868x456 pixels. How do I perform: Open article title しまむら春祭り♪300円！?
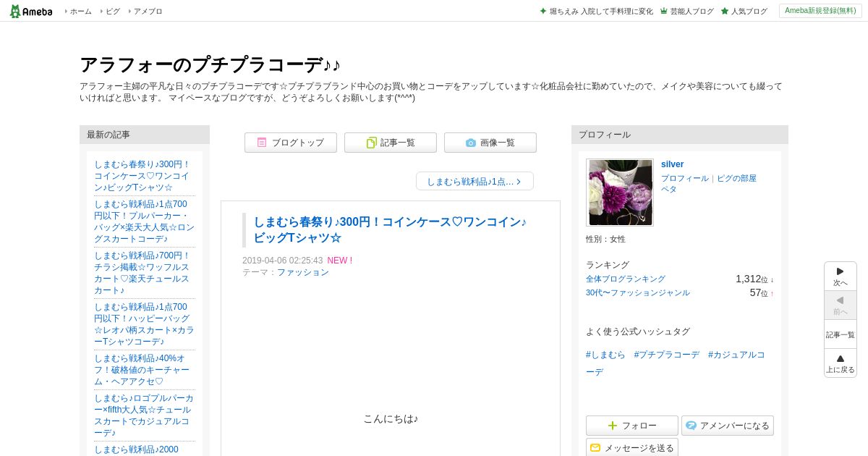391,229
